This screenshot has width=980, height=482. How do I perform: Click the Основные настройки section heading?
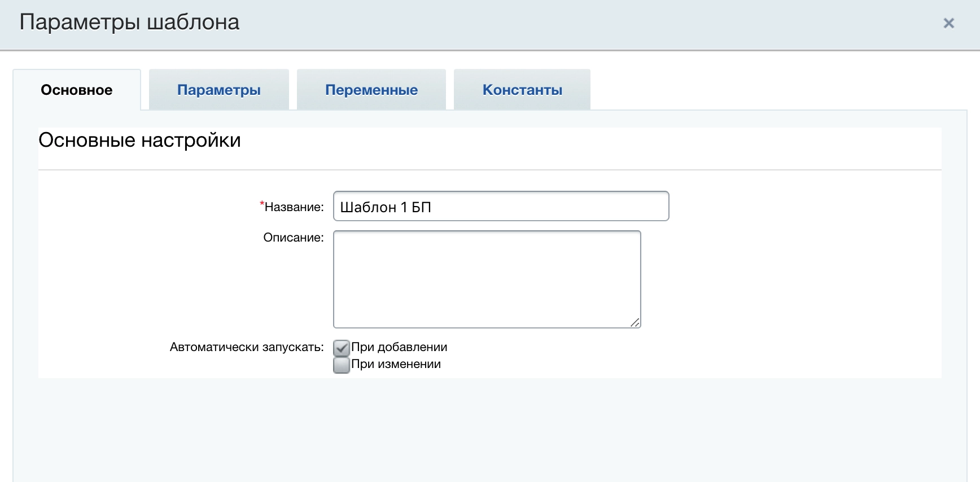(139, 140)
